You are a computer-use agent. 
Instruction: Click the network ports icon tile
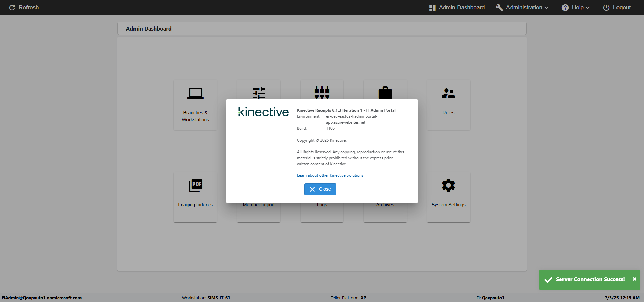point(322,92)
